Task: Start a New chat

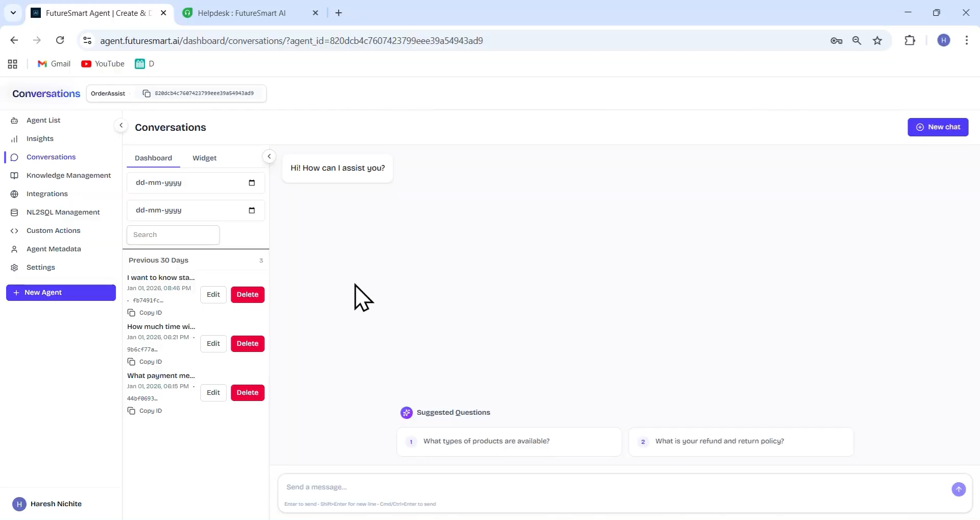Action: click(x=938, y=127)
